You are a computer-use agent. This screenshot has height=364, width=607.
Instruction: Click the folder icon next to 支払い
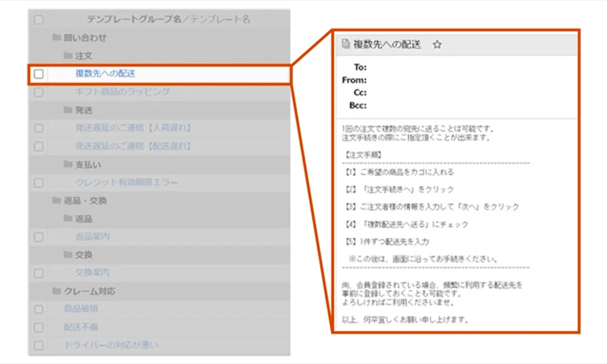click(x=68, y=164)
